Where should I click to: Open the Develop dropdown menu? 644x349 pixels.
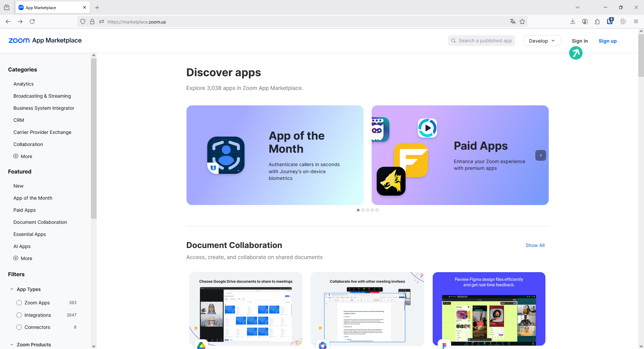pyautogui.click(x=542, y=41)
